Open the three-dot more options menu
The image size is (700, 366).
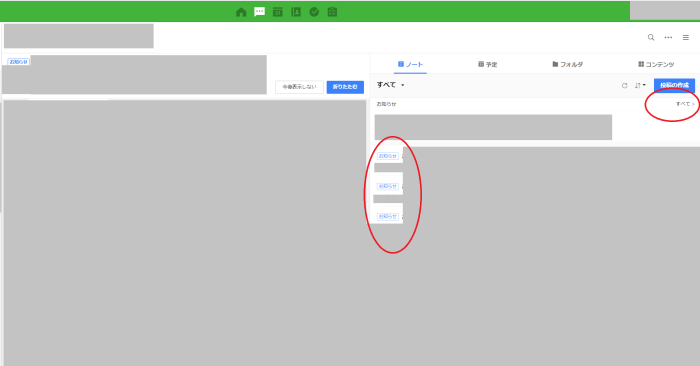point(668,37)
